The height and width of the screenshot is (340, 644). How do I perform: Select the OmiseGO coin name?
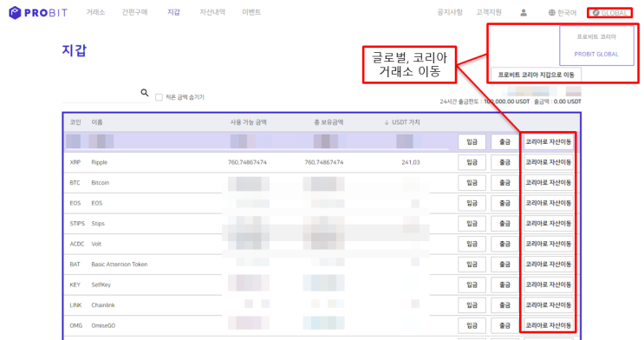click(103, 325)
